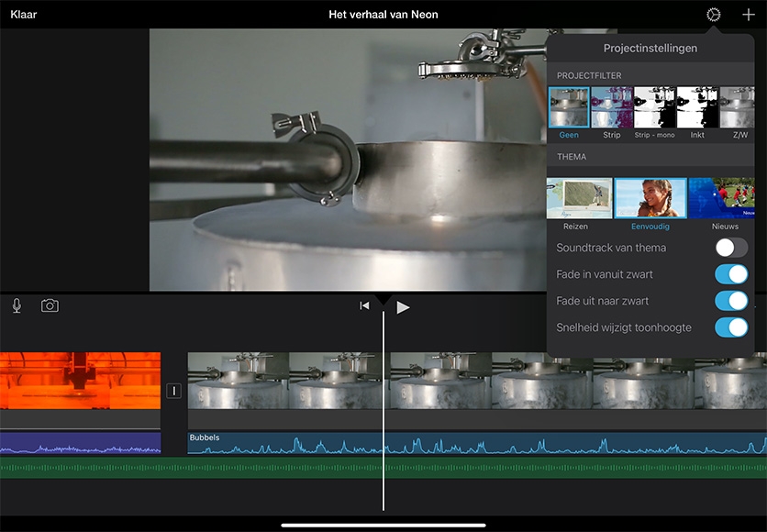Enable Soundtrack van thema switch

(x=731, y=248)
